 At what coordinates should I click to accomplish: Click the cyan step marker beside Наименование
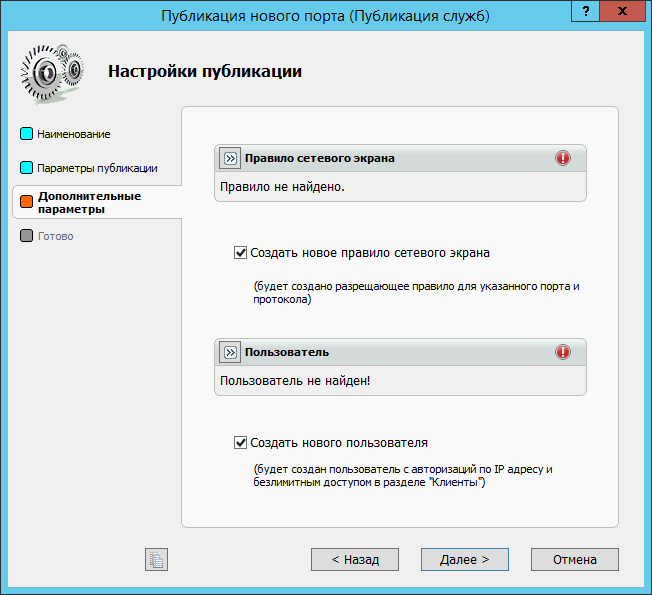[x=26, y=134]
